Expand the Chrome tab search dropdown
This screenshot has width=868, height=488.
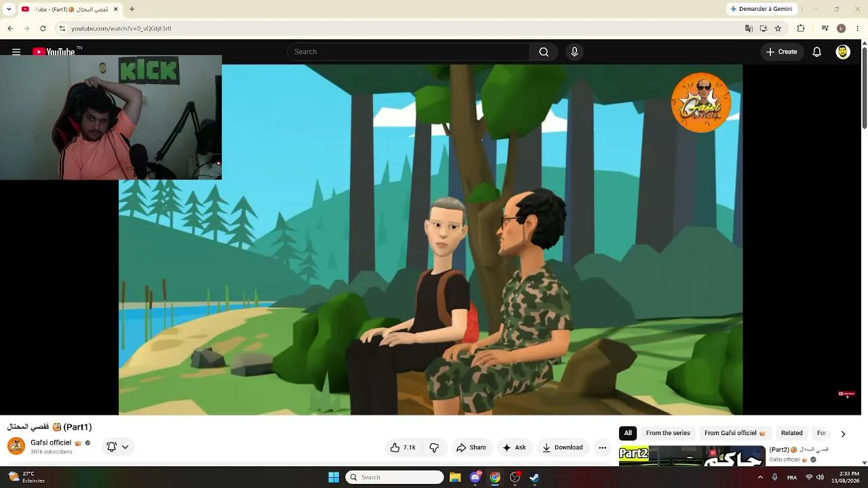coord(9,9)
